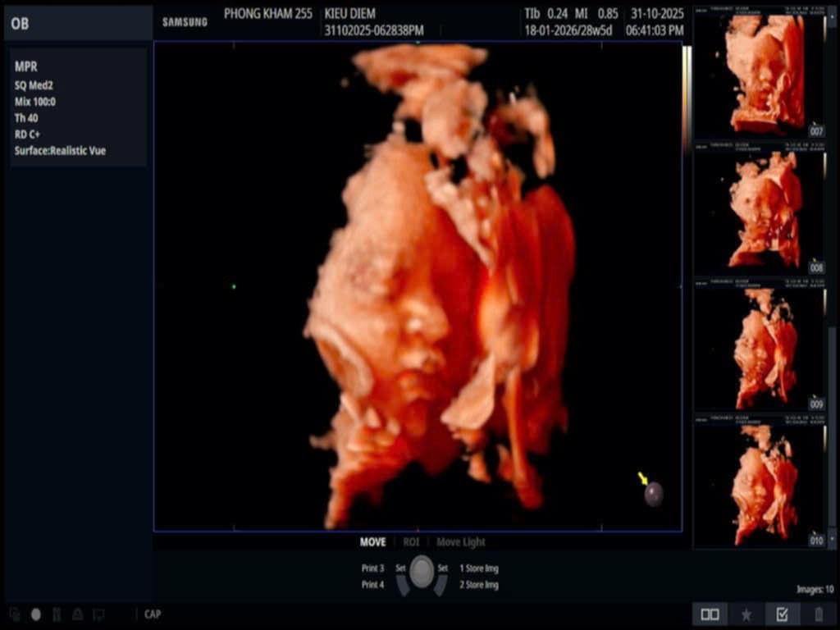Click the 1 Store Img label
The width and height of the screenshot is (840, 630).
[x=478, y=568]
